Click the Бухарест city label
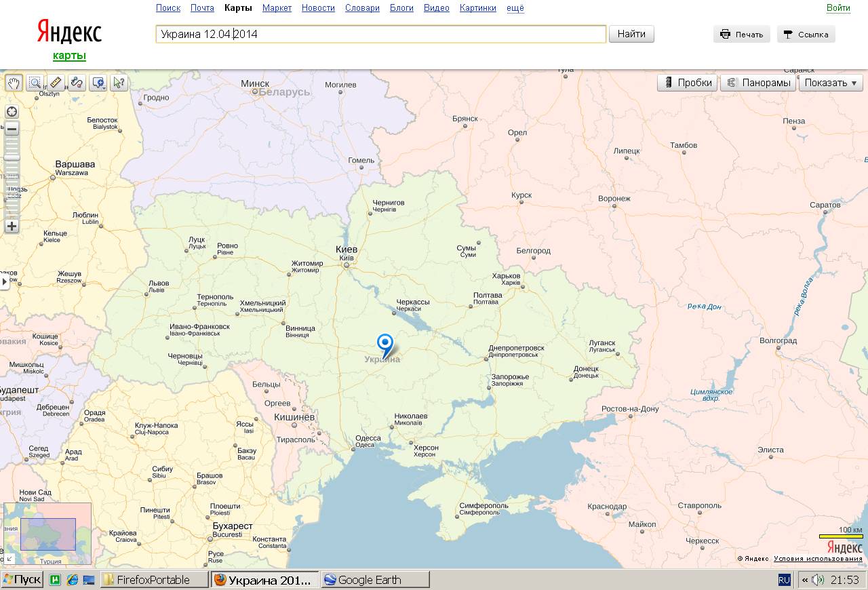The height and width of the screenshot is (590, 868). tap(233, 526)
